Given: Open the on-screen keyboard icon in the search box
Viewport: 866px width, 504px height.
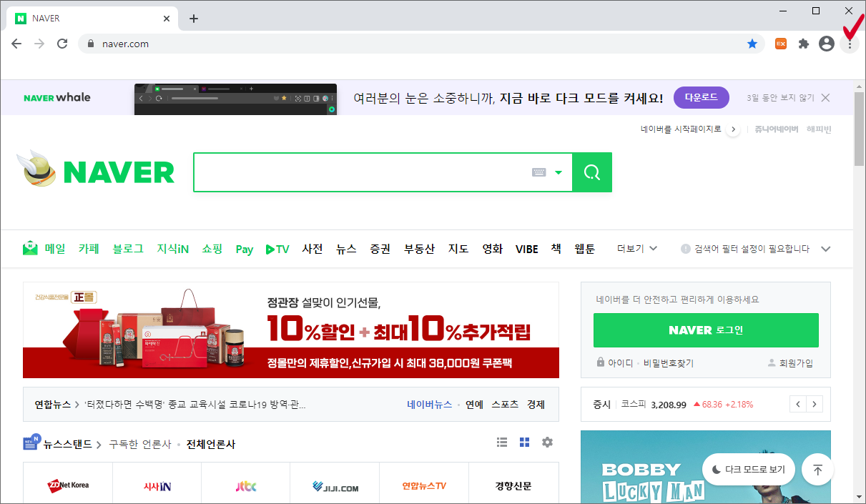Looking at the screenshot, I should coord(539,172).
